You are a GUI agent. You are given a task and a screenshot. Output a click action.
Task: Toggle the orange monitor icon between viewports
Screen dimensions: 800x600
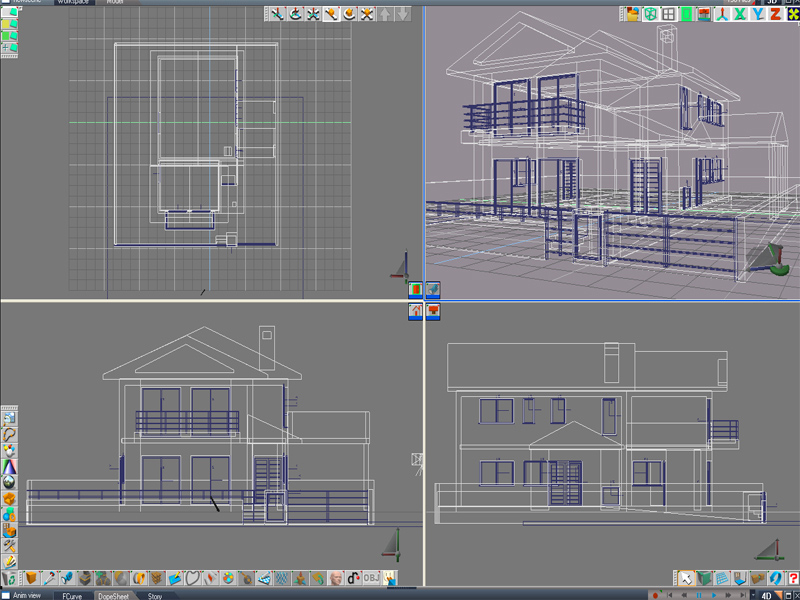[x=433, y=311]
